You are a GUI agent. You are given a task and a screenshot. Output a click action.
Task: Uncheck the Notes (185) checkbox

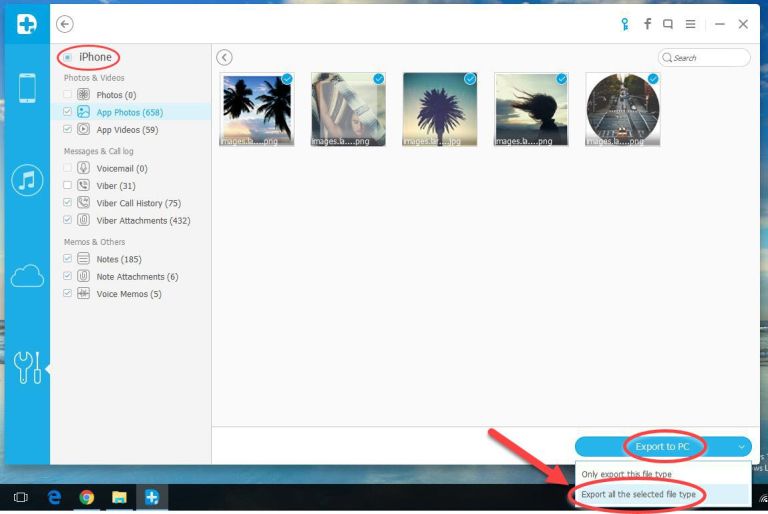(x=68, y=258)
